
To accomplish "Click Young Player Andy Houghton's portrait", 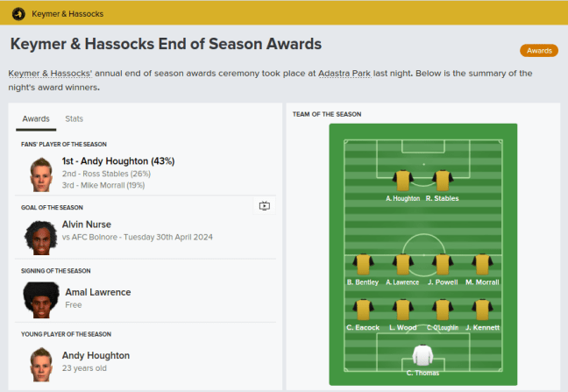I will 39,361.
